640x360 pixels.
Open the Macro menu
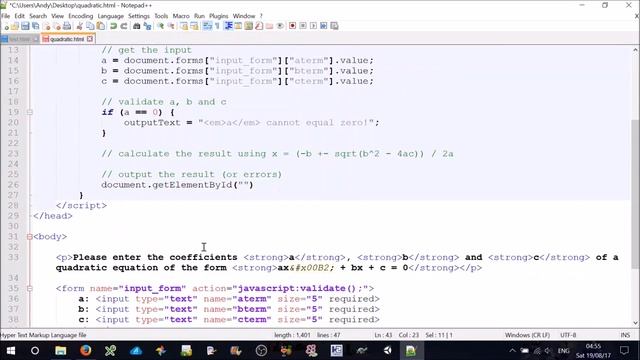pos(181,16)
